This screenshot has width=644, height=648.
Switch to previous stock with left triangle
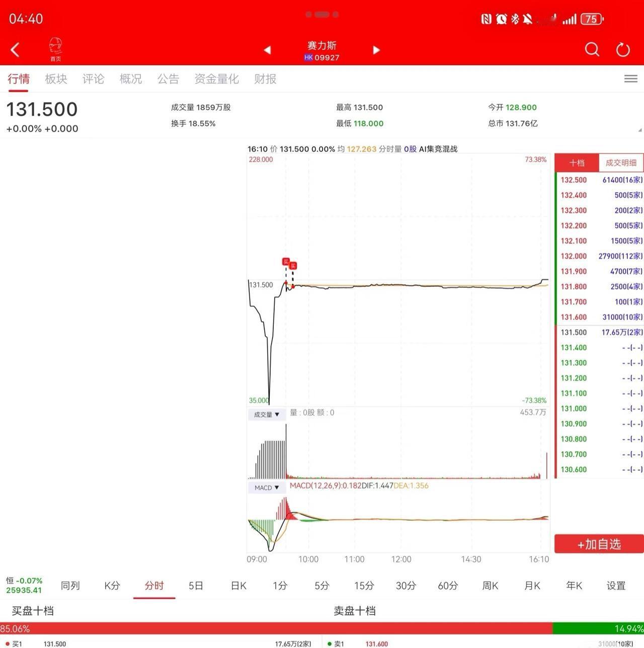pyautogui.click(x=267, y=50)
